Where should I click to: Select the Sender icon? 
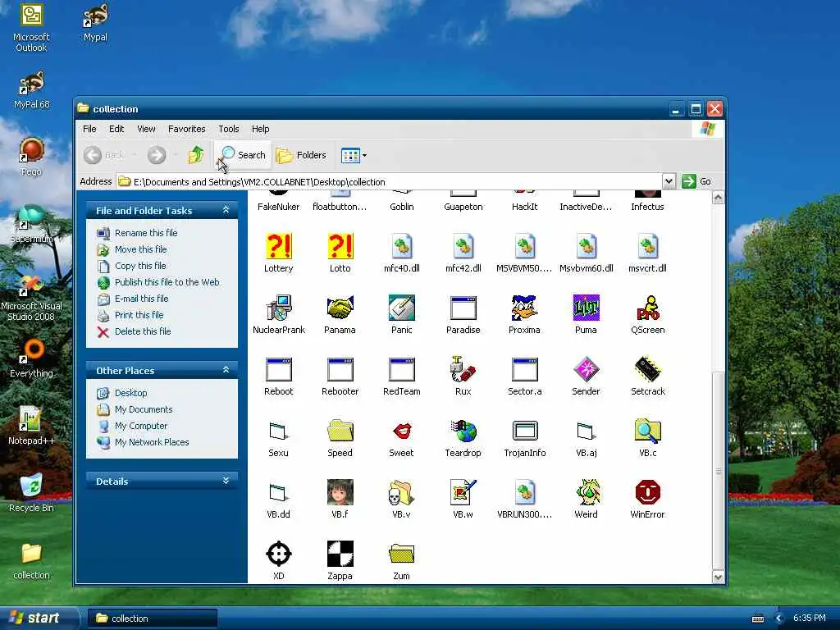pos(586,370)
